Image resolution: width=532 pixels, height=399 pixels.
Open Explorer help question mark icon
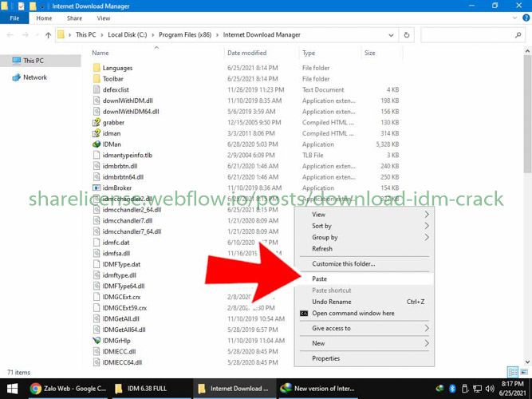click(x=526, y=18)
